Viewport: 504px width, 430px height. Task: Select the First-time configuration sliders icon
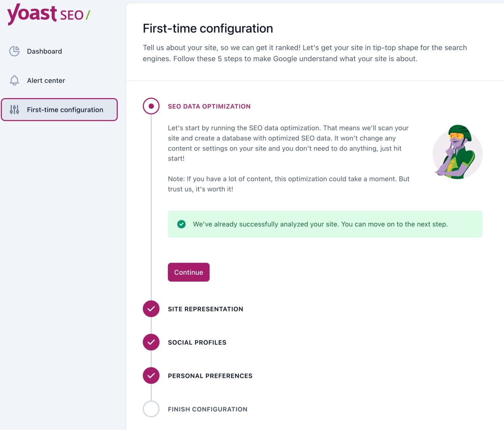pyautogui.click(x=14, y=110)
